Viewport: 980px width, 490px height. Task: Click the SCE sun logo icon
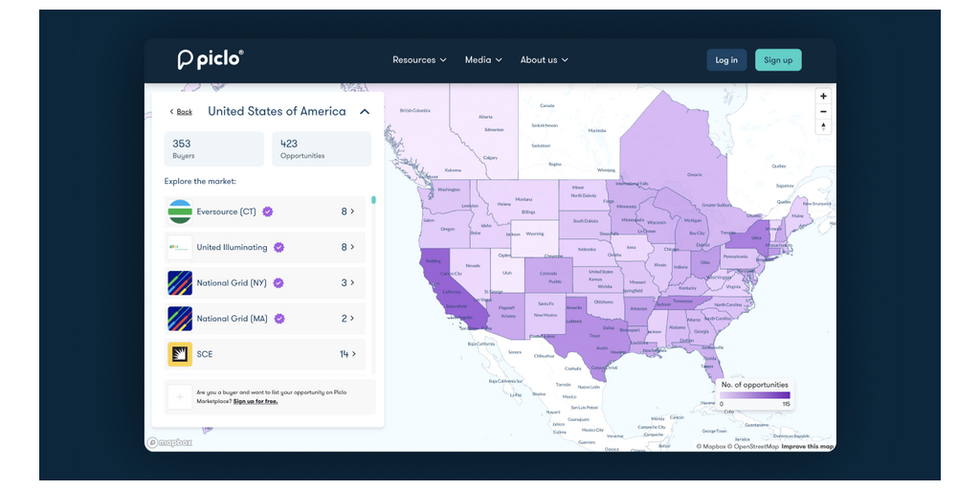pos(180,354)
